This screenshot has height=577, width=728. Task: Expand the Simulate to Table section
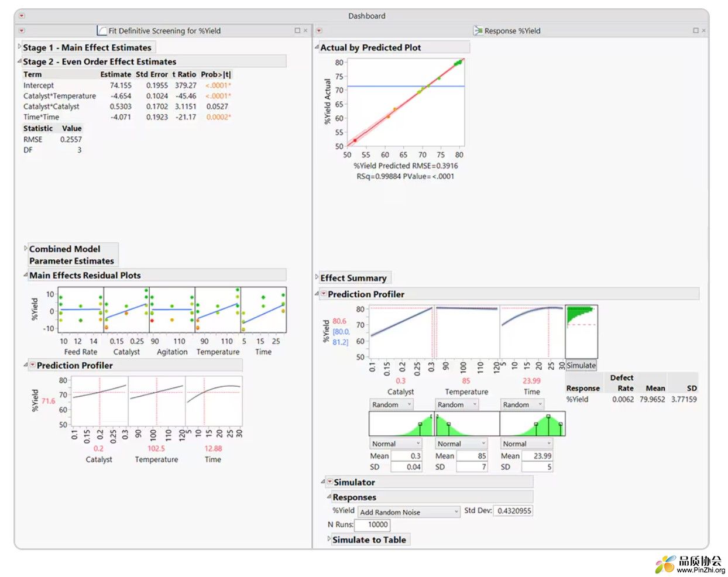pyautogui.click(x=329, y=539)
